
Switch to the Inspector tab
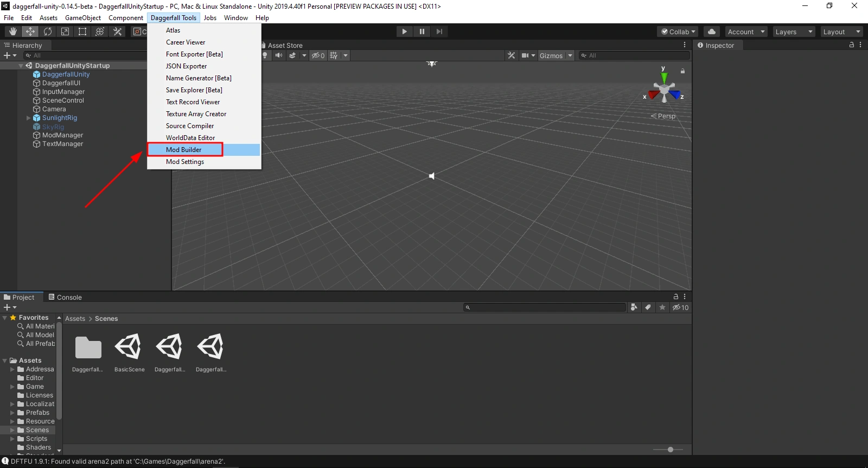(716, 46)
